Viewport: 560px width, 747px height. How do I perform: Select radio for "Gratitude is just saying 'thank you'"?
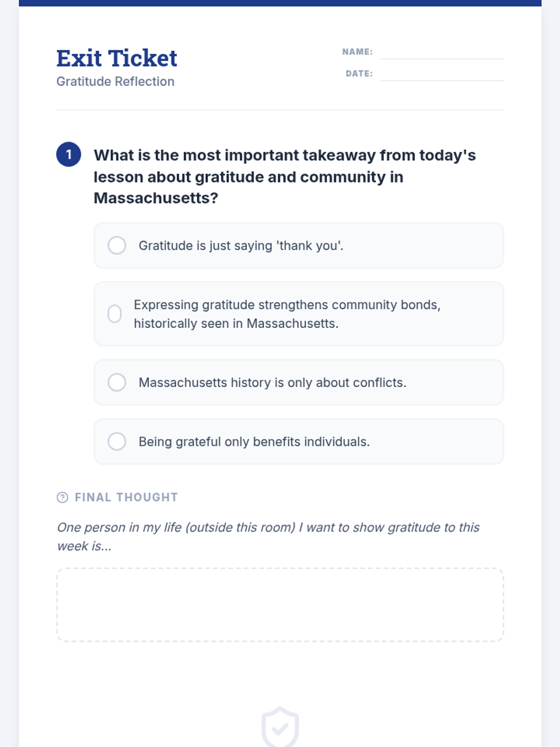tap(117, 245)
